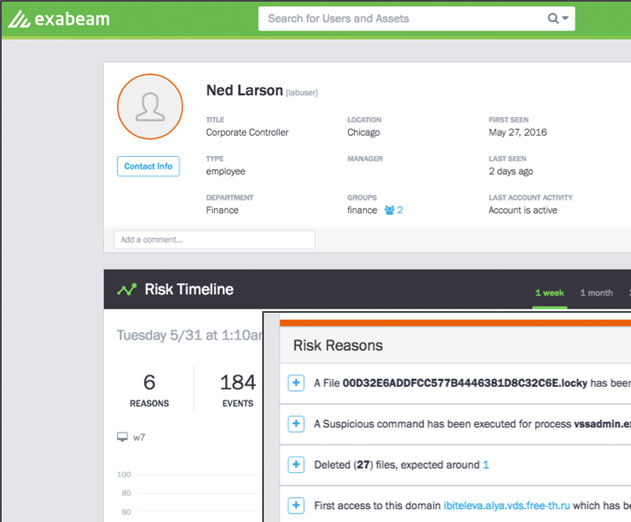This screenshot has width=631, height=522.
Task: Click the Corporate Controller title value
Action: pos(247,132)
